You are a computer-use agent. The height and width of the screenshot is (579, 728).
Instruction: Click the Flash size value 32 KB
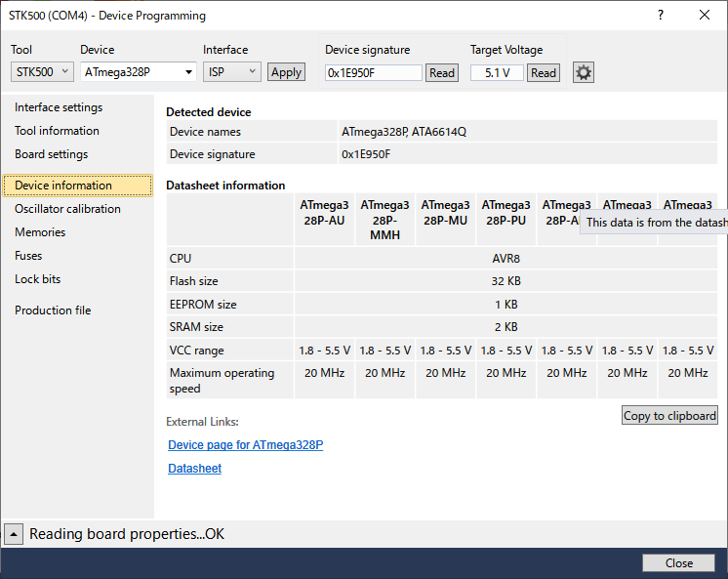(506, 281)
